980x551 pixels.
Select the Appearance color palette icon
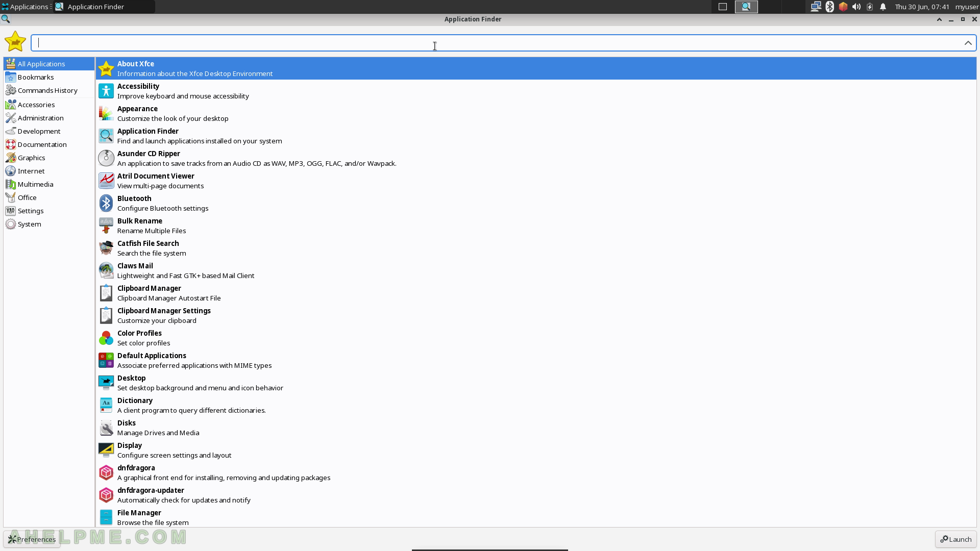coord(106,113)
